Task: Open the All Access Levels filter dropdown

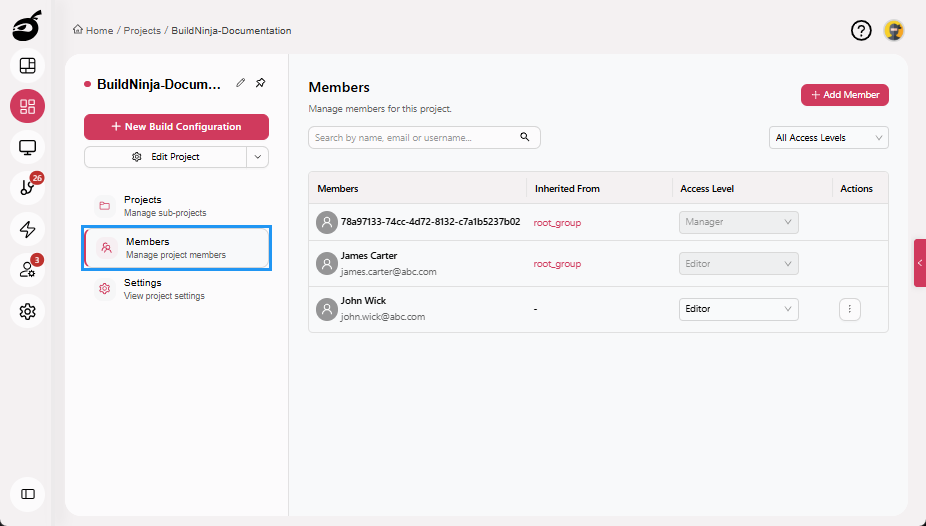Action: point(829,138)
